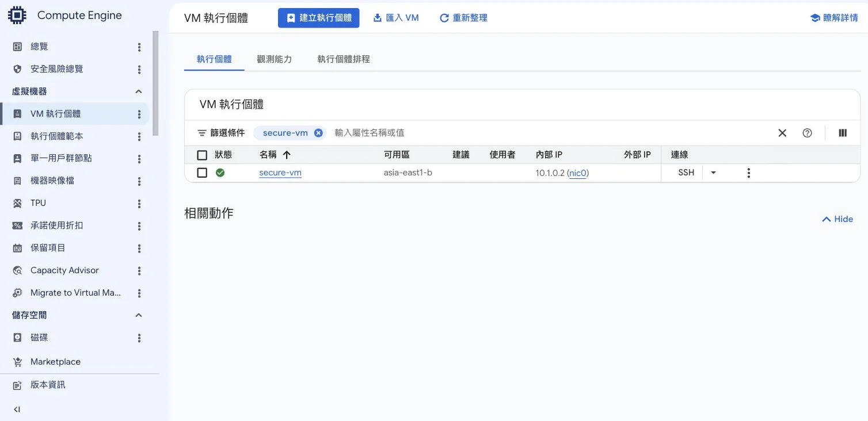Click 匯入 VM button
Viewport: 868px width, 421px height.
(x=396, y=18)
